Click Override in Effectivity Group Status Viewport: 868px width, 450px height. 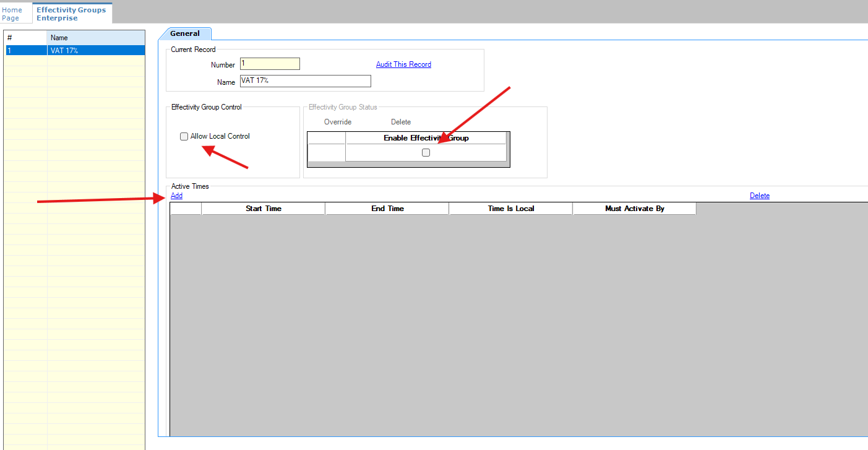pyautogui.click(x=338, y=122)
